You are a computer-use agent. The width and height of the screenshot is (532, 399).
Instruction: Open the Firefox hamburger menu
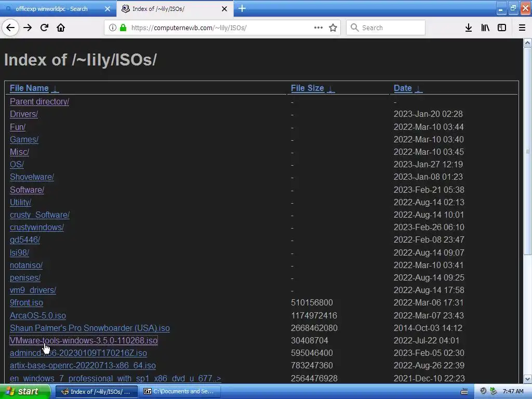pyautogui.click(x=522, y=28)
